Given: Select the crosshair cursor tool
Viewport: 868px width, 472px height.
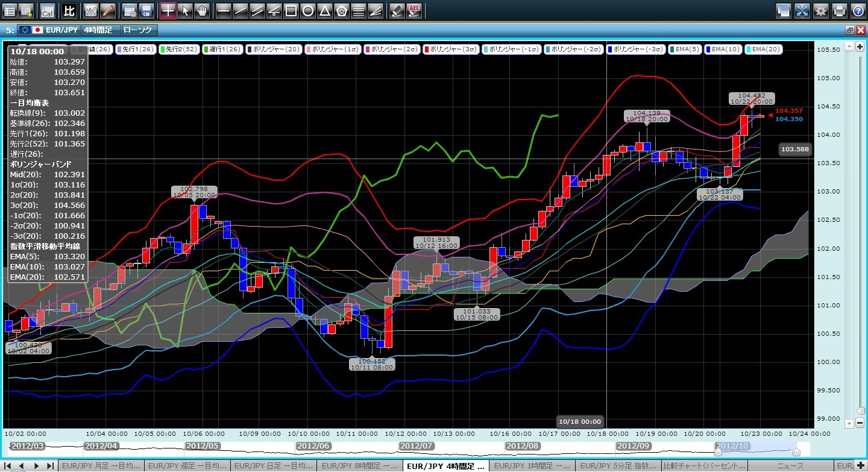Looking at the screenshot, I should [168, 10].
